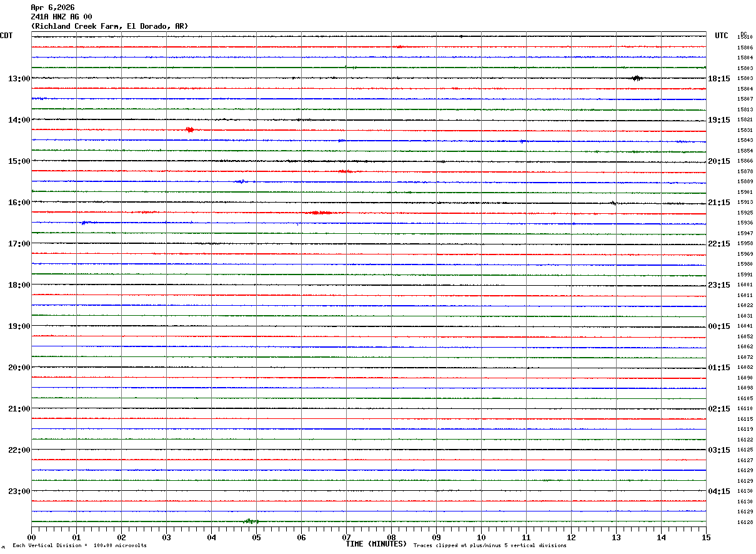Viewport: 756px width, 554px height.
Task: Select the 19:00 CDT time label
Action: 19,326
